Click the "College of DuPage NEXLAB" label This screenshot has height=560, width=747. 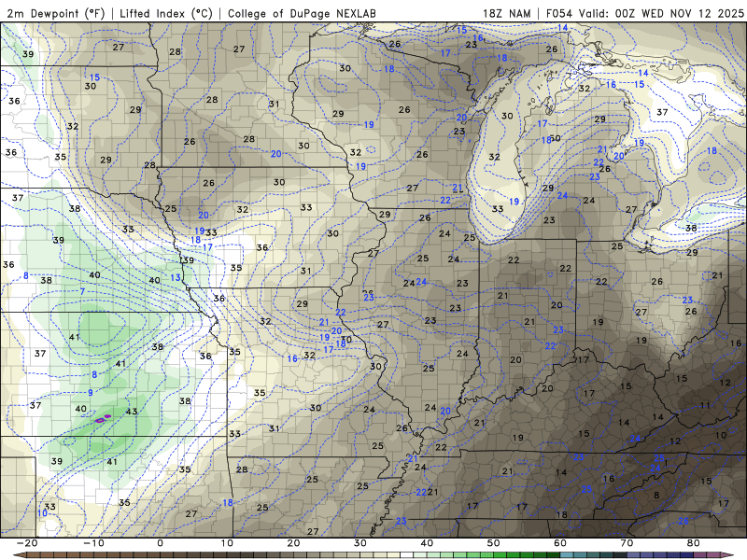302,13
